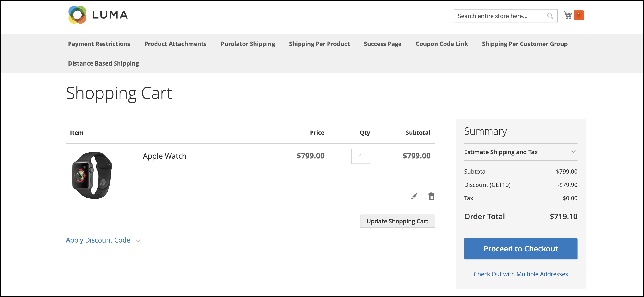The width and height of the screenshot is (644, 297).
Task: Click the Subtotal column header
Action: (418, 133)
